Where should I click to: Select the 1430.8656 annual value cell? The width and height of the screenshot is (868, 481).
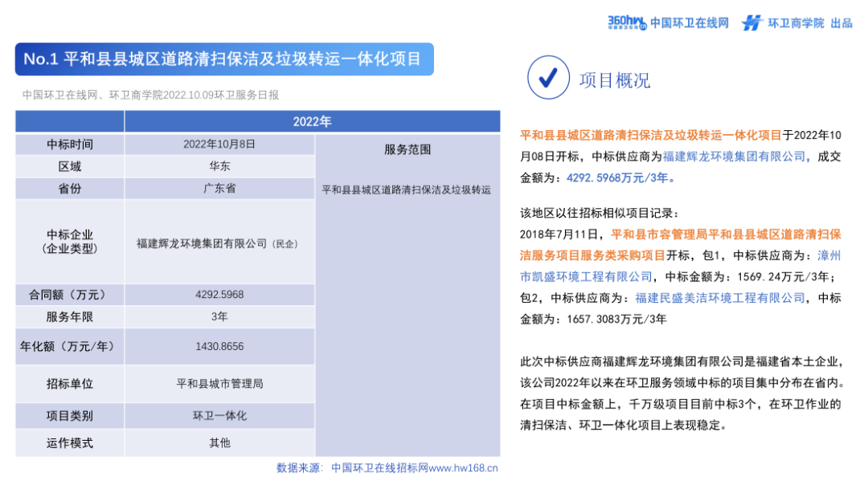(219, 347)
